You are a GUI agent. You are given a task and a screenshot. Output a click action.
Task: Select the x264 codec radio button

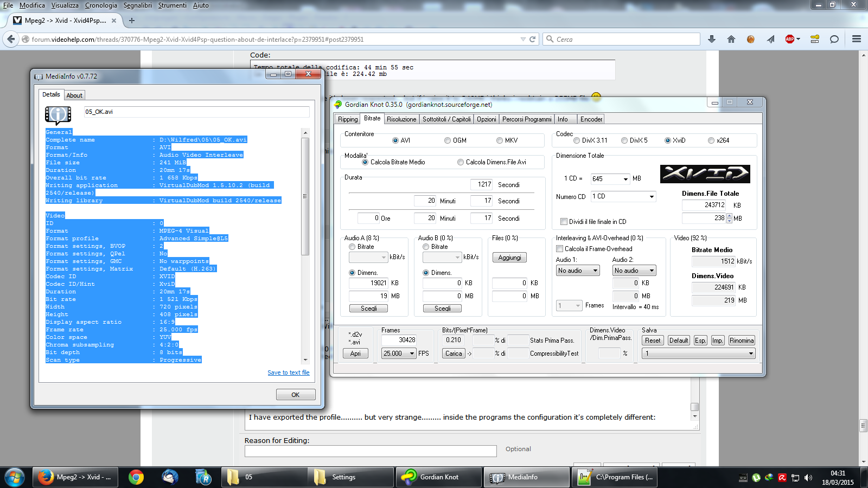tap(711, 140)
